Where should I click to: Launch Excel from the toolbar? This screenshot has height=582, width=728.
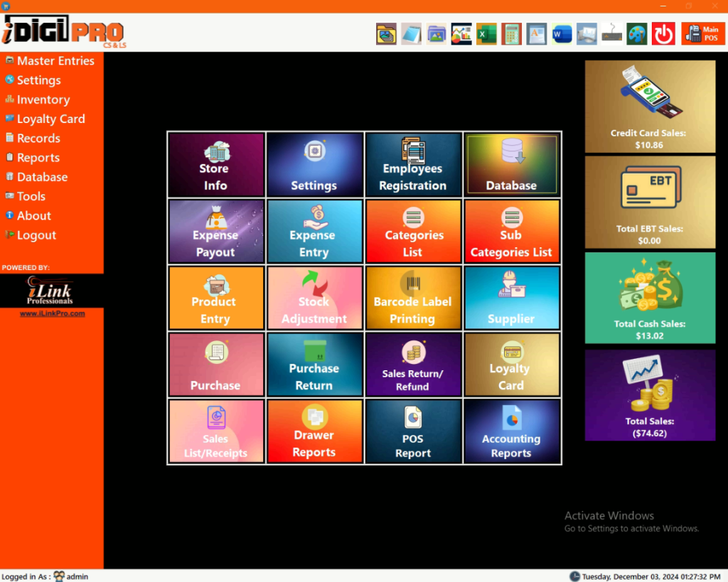[486, 34]
